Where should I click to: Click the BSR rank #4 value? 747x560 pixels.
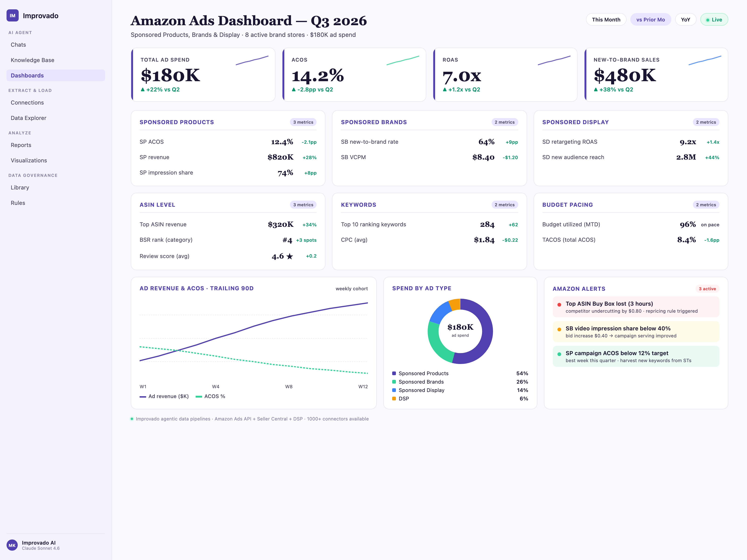[287, 240]
